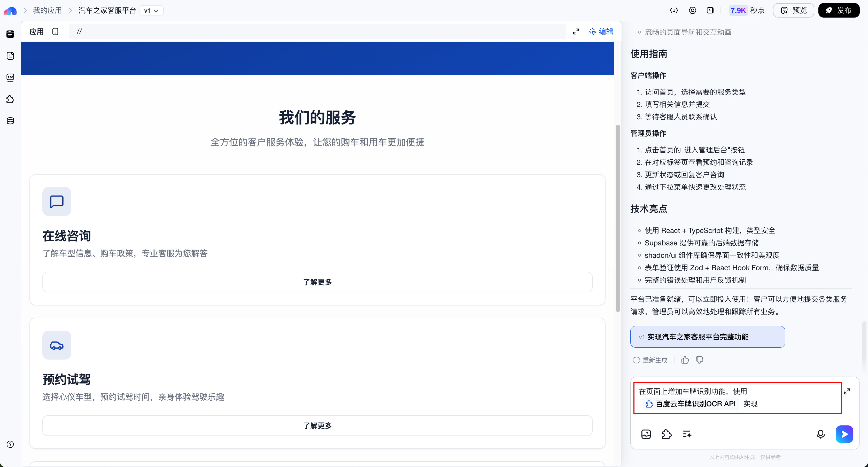Open the settings gear icon in the top toolbar
This screenshot has height=467, width=868.
[x=693, y=10]
